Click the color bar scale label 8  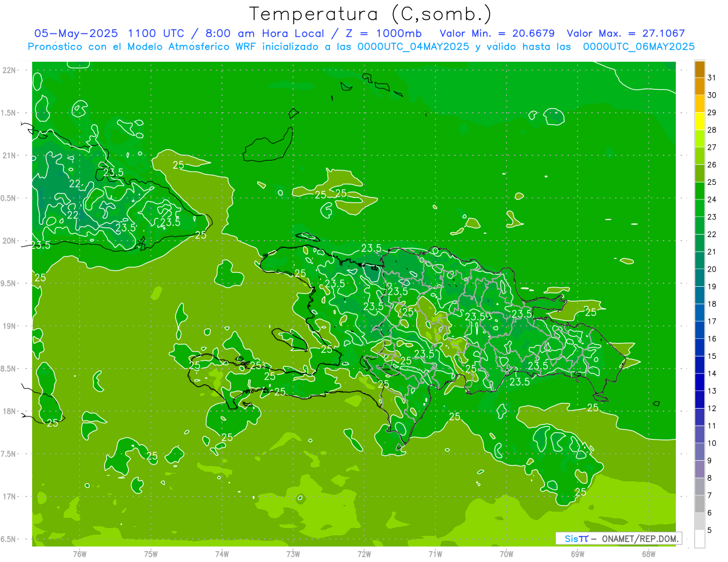[x=710, y=478]
